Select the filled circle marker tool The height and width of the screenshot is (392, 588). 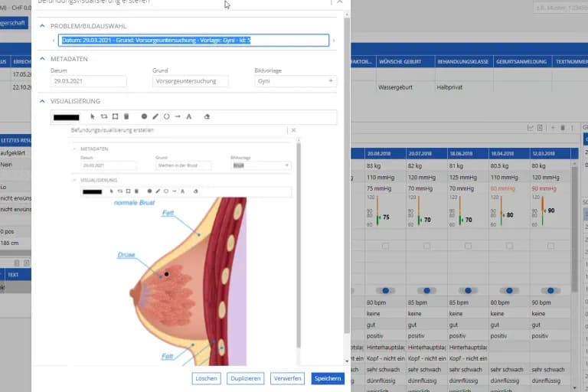coord(144,116)
